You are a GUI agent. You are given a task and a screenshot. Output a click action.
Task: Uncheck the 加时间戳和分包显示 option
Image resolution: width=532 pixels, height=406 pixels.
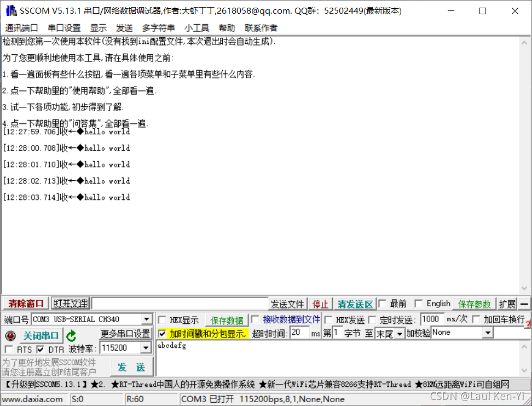tap(163, 333)
